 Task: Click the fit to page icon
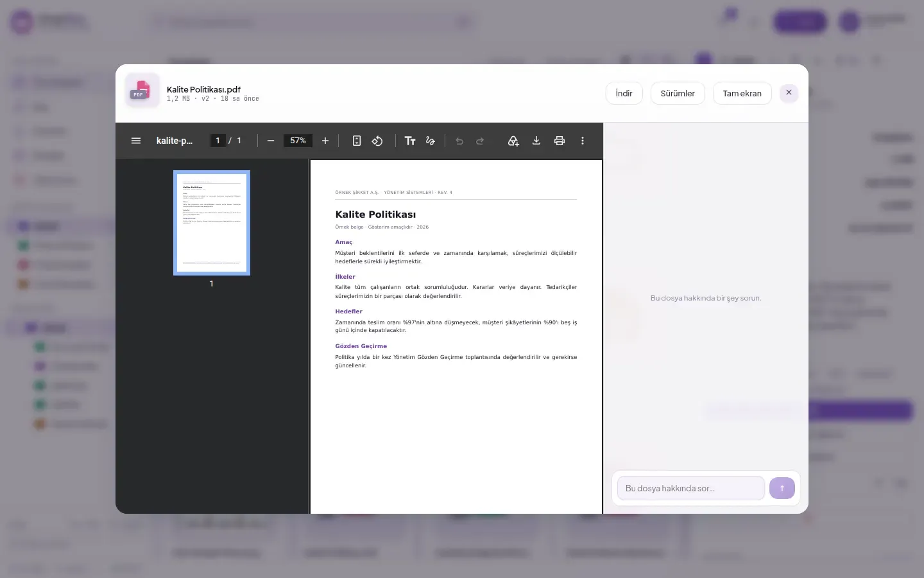tap(357, 141)
